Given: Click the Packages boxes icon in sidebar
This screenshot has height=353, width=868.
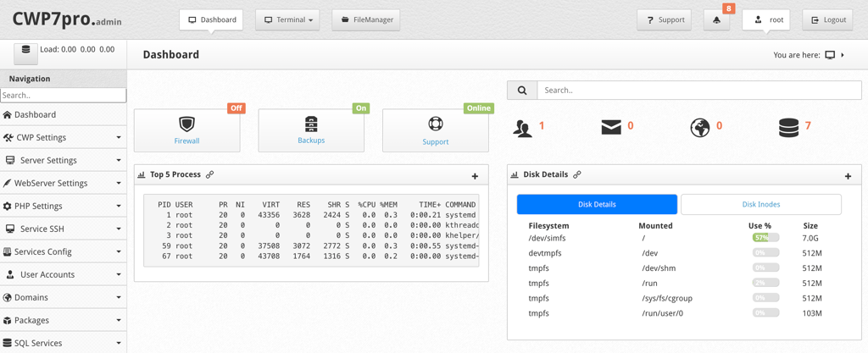Looking at the screenshot, I should 7,320.
